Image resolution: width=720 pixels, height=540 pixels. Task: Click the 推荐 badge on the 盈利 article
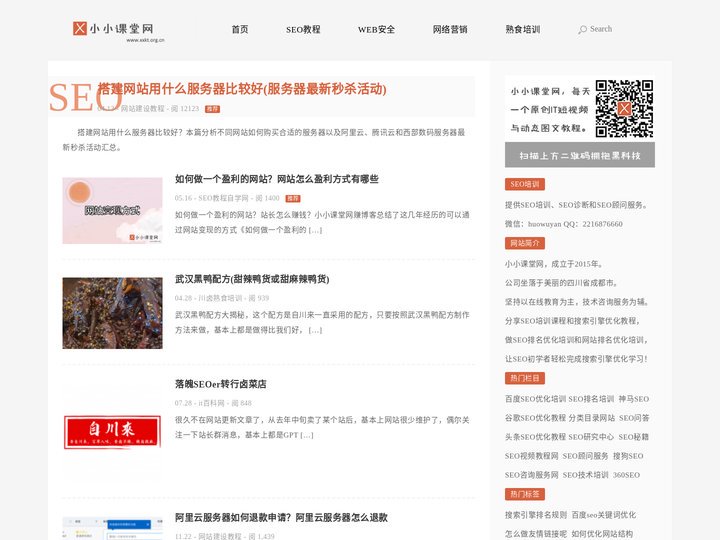(x=293, y=198)
